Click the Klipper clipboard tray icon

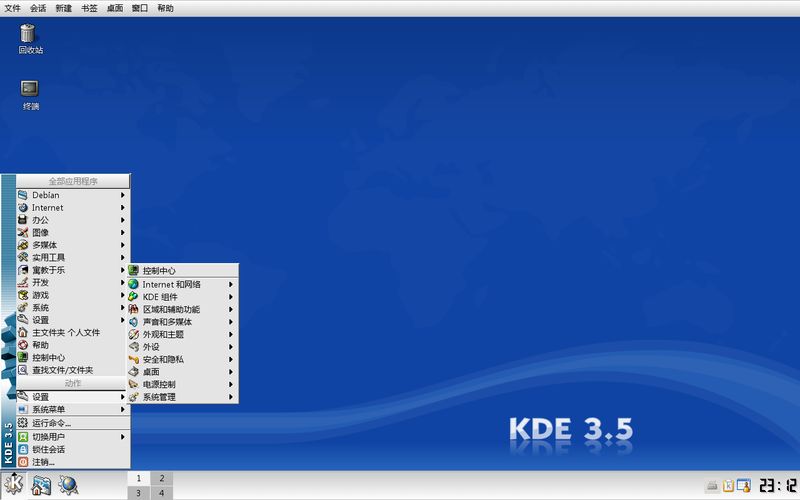click(x=728, y=486)
